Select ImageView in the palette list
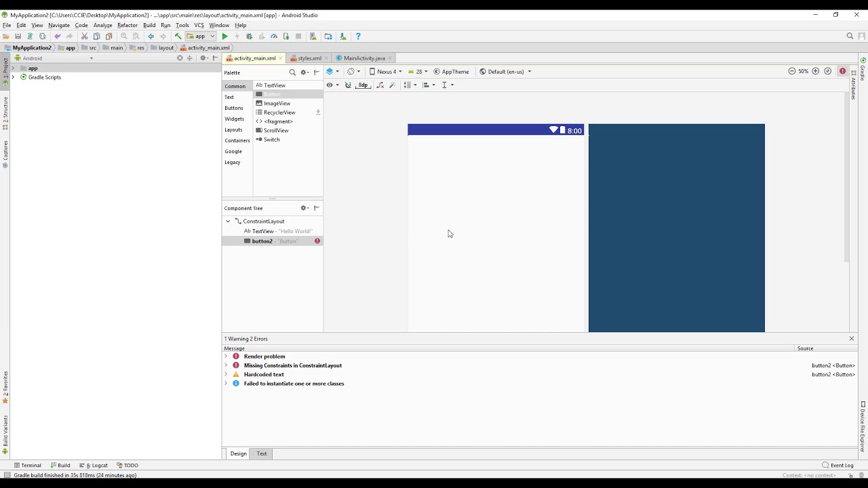Screen dimensions: 868x488 288,104
